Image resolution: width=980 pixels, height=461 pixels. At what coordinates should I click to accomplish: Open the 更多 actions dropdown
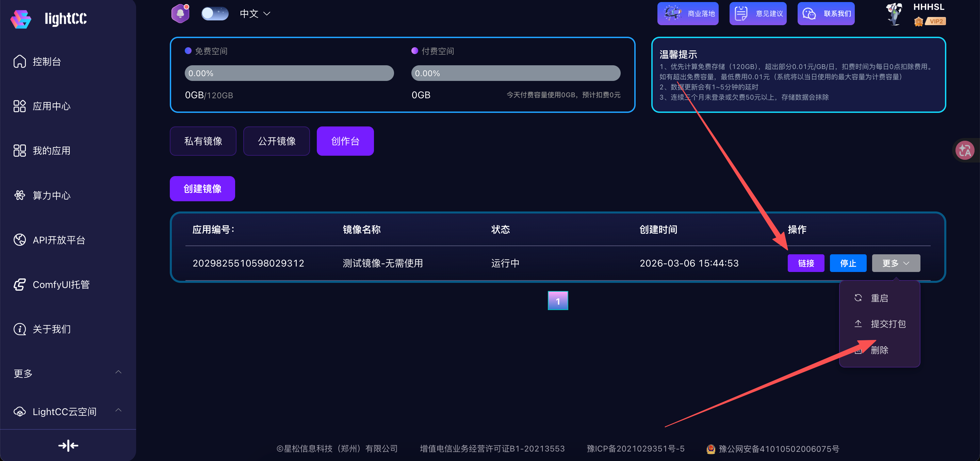coord(896,263)
